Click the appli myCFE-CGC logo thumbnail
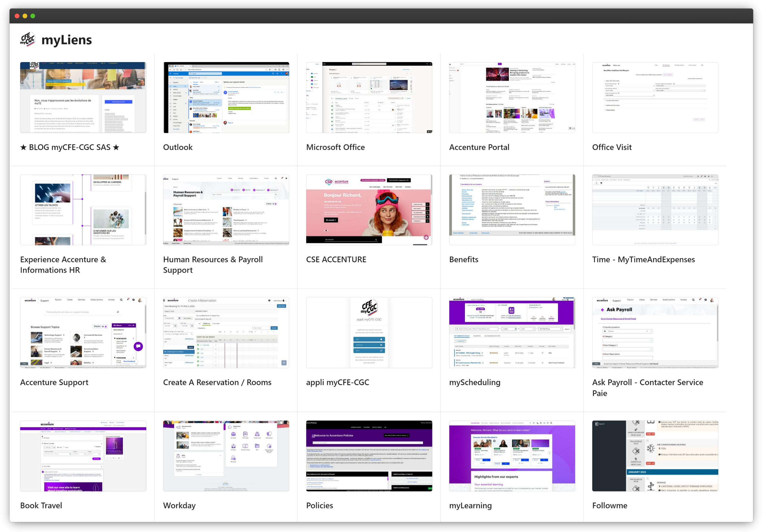 point(369,333)
